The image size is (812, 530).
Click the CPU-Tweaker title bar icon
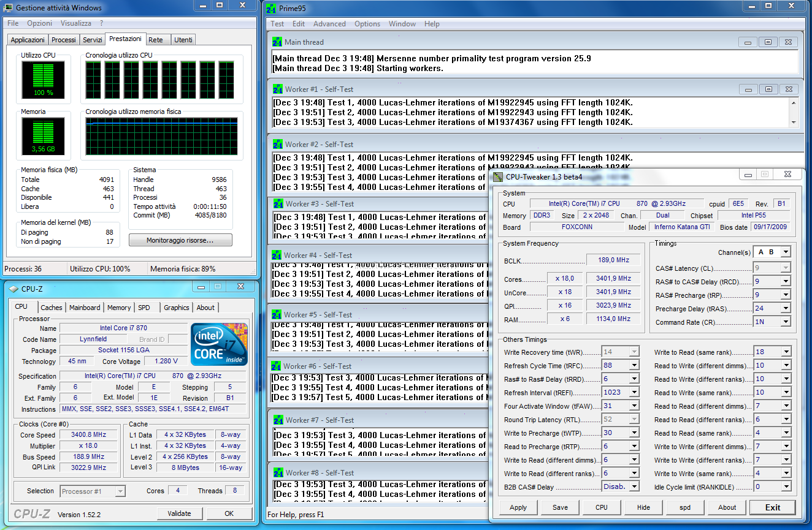(498, 177)
